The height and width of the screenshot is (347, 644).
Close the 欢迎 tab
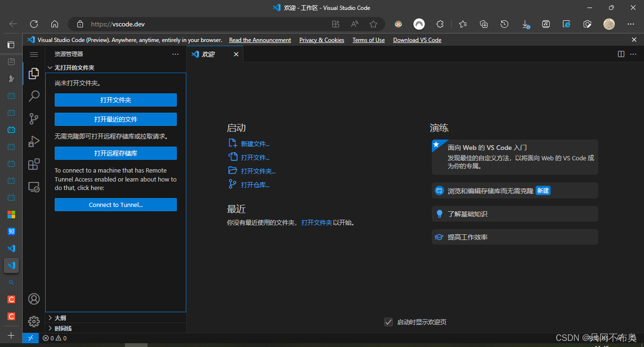[x=236, y=54]
